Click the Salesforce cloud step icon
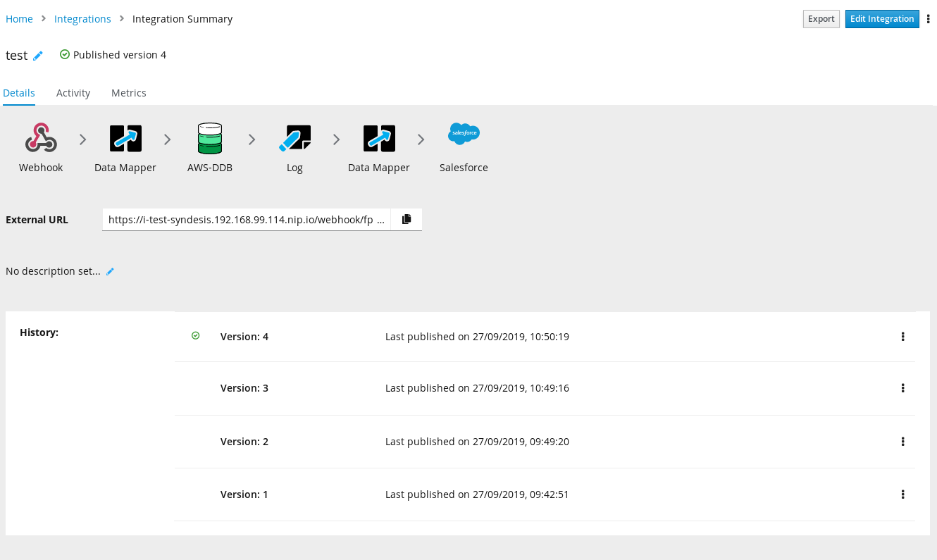The width and height of the screenshot is (937, 560). [464, 133]
